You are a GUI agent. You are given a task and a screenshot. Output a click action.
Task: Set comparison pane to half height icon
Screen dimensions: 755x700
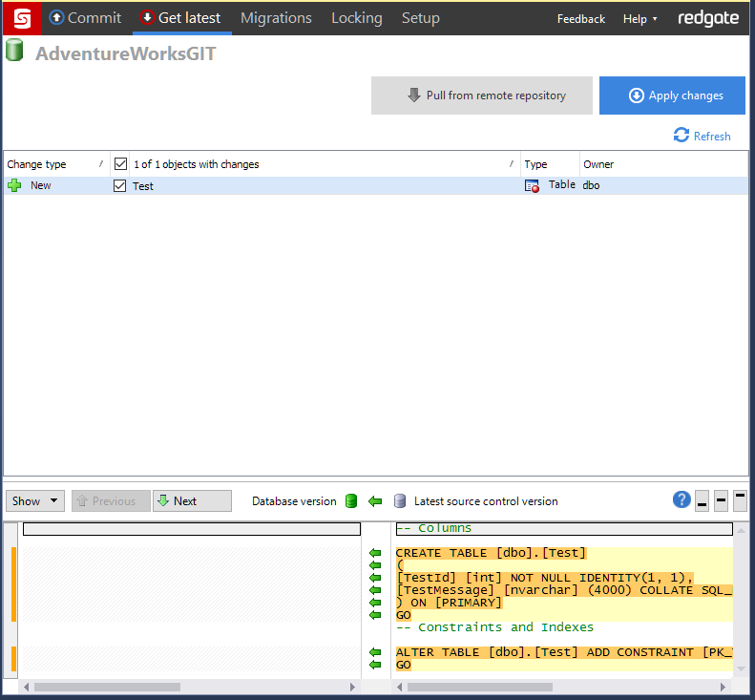pos(721,501)
